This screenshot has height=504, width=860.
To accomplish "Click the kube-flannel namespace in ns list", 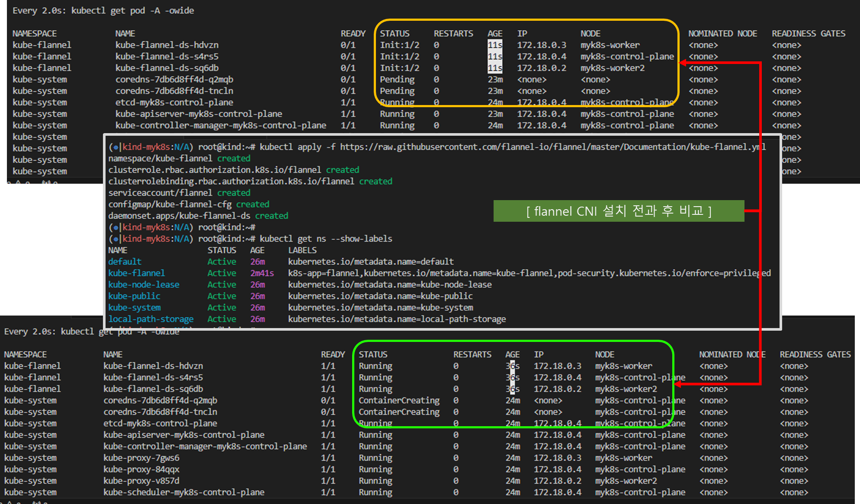I will tap(136, 273).
